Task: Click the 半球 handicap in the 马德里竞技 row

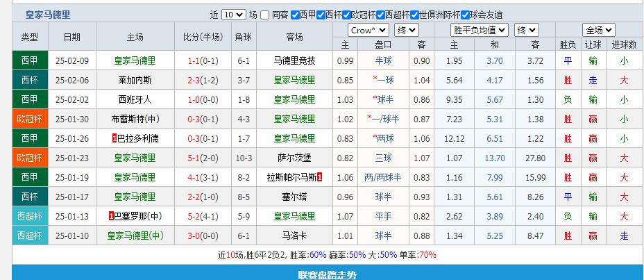Action: [383, 61]
